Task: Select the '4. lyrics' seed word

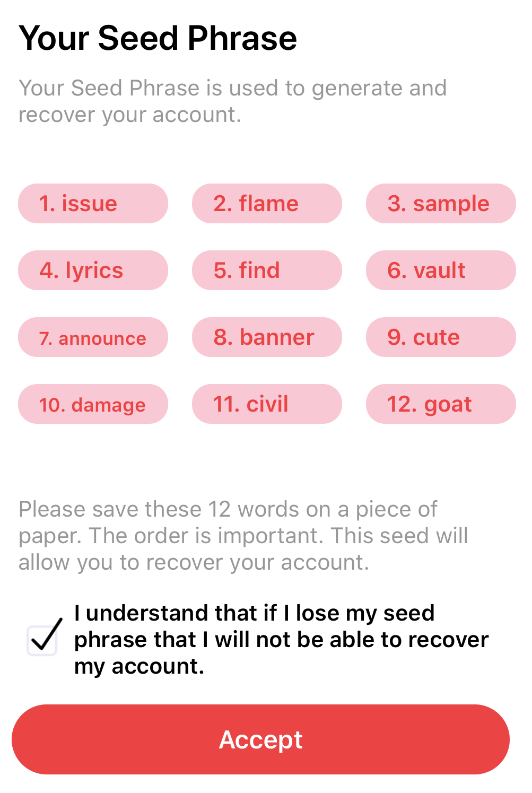Action: click(93, 271)
